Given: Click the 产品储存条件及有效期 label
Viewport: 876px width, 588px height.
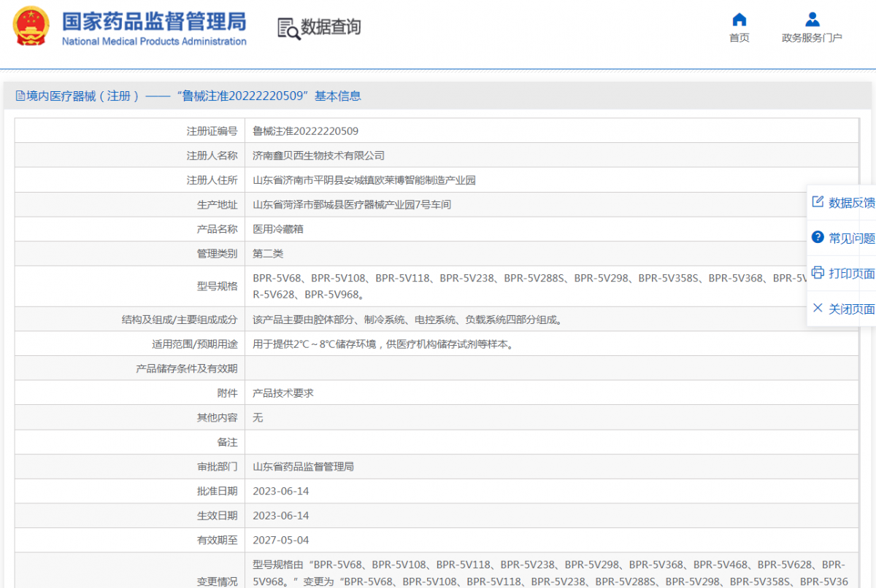Looking at the screenshot, I should [x=187, y=368].
